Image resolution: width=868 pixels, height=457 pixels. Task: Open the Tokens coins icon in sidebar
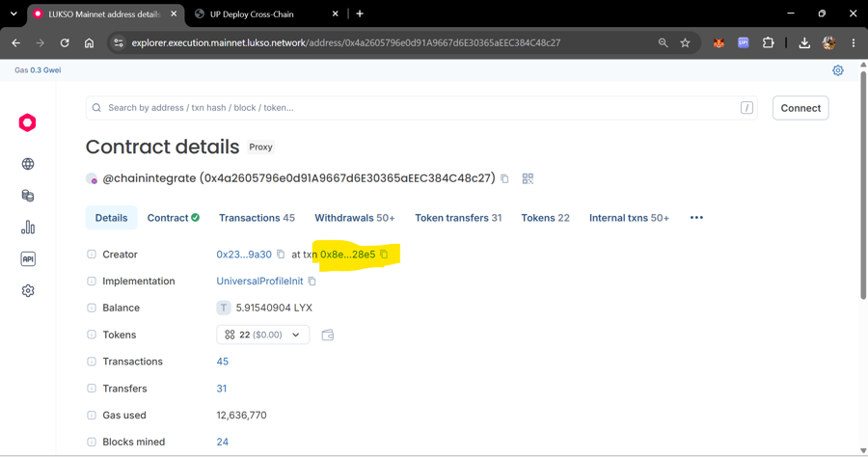[x=28, y=196]
